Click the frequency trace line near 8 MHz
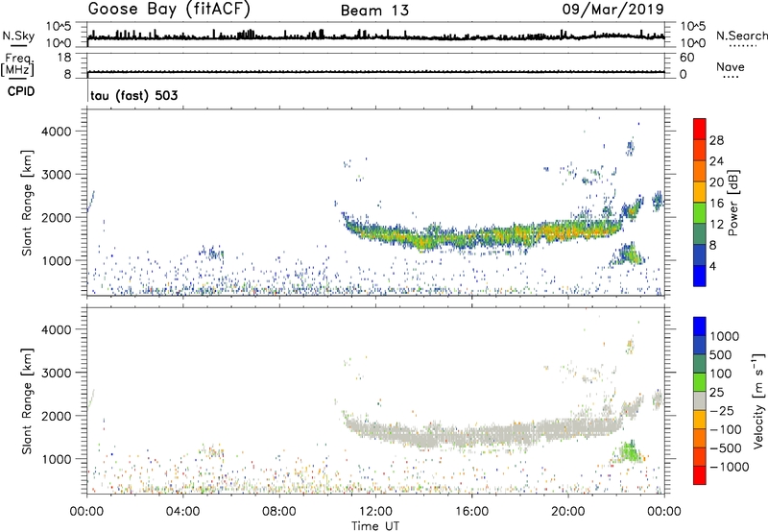The image size is (768, 532). click(x=375, y=72)
